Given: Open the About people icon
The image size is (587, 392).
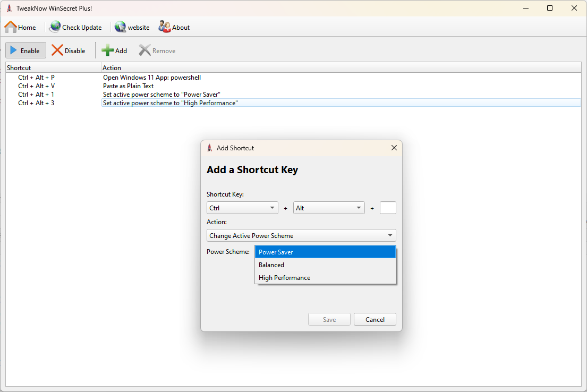Looking at the screenshot, I should click(165, 27).
